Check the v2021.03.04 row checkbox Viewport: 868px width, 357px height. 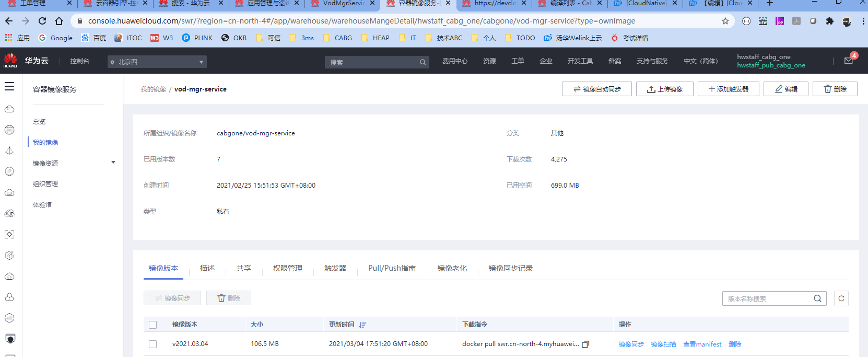(x=153, y=344)
